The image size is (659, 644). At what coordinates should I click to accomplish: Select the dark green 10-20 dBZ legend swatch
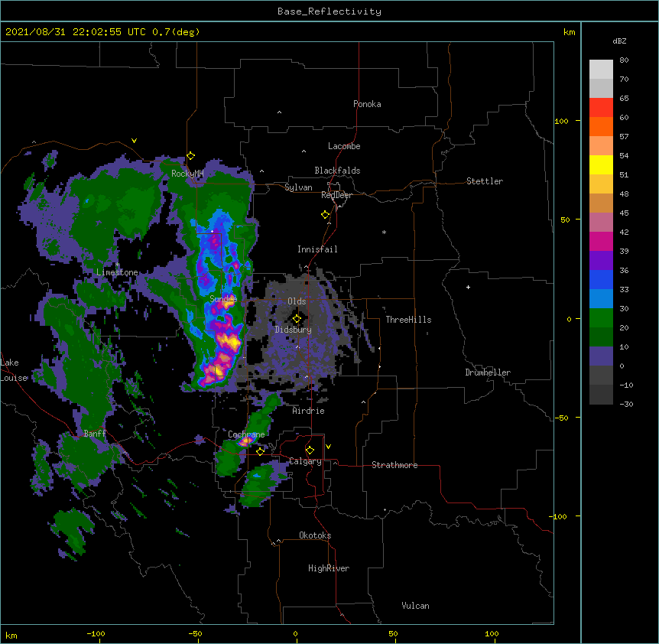click(601, 337)
